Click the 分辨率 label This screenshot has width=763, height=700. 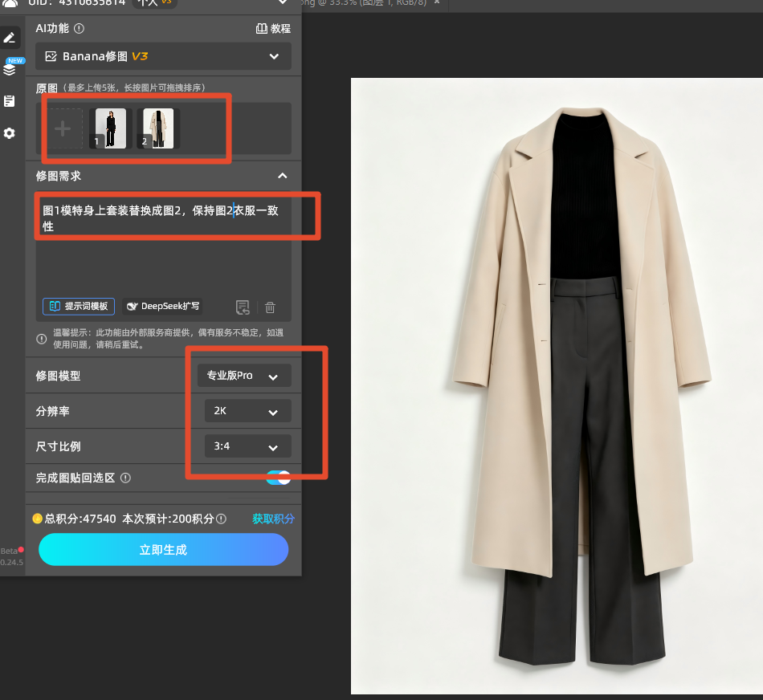(x=52, y=411)
